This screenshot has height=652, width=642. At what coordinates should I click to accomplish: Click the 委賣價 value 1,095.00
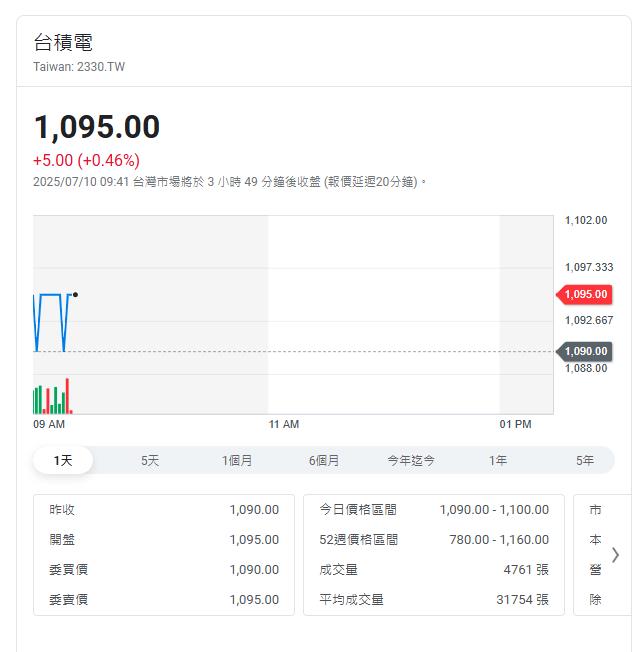[254, 600]
